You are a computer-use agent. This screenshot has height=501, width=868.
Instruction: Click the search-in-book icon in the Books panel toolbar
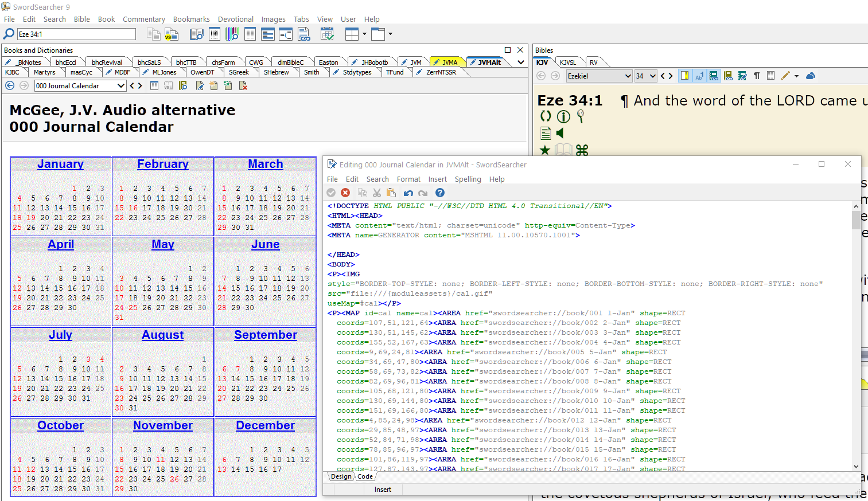pyautogui.click(x=183, y=85)
